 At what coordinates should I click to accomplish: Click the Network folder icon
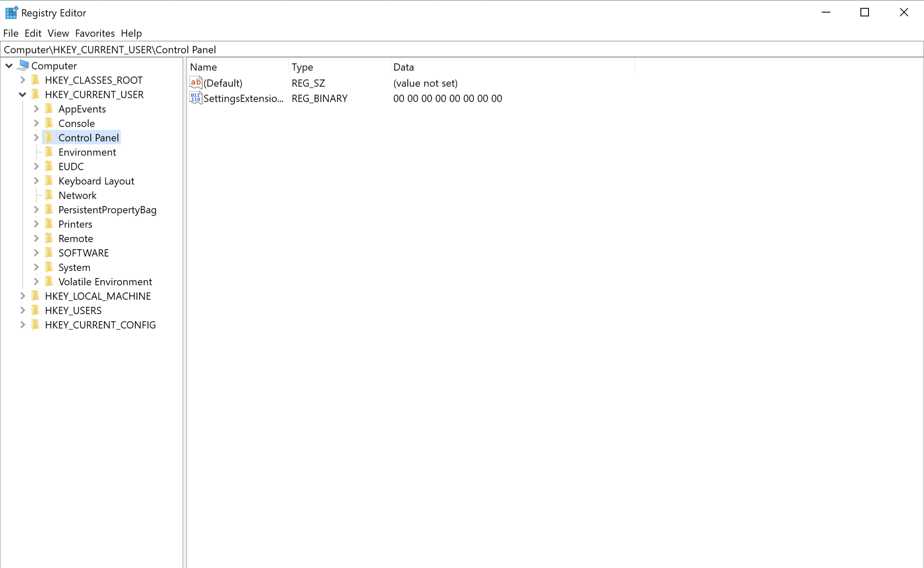click(x=49, y=195)
